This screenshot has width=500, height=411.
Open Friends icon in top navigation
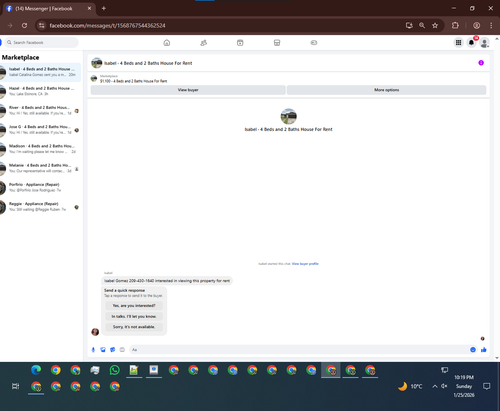pyautogui.click(x=203, y=43)
